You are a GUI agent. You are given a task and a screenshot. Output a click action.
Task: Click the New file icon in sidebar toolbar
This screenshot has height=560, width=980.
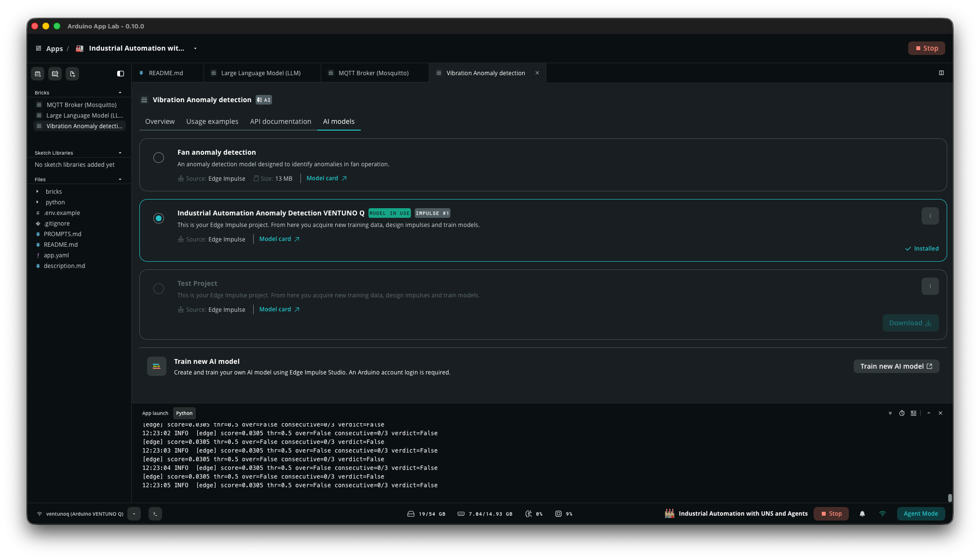pos(72,74)
